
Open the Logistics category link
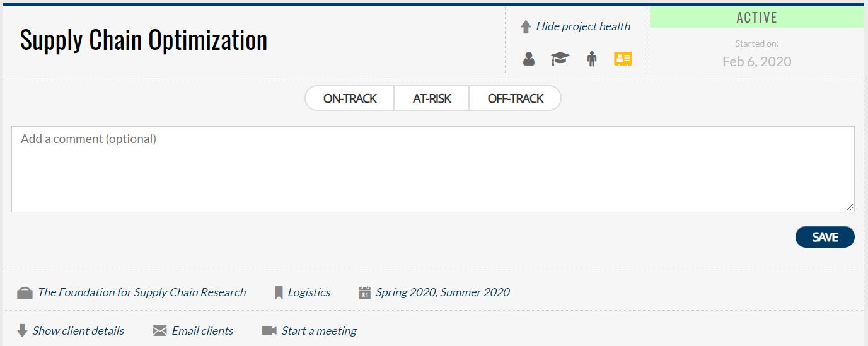tap(309, 292)
